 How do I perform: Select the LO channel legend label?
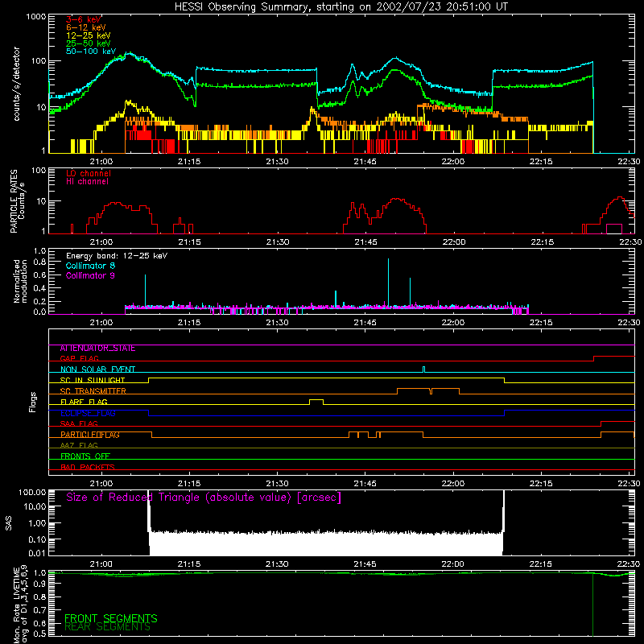pyautogui.click(x=89, y=173)
